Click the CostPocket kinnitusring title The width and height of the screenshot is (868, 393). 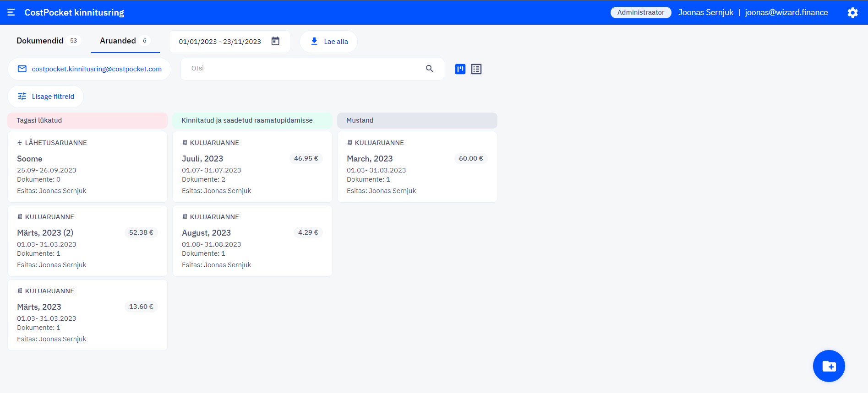pos(74,12)
